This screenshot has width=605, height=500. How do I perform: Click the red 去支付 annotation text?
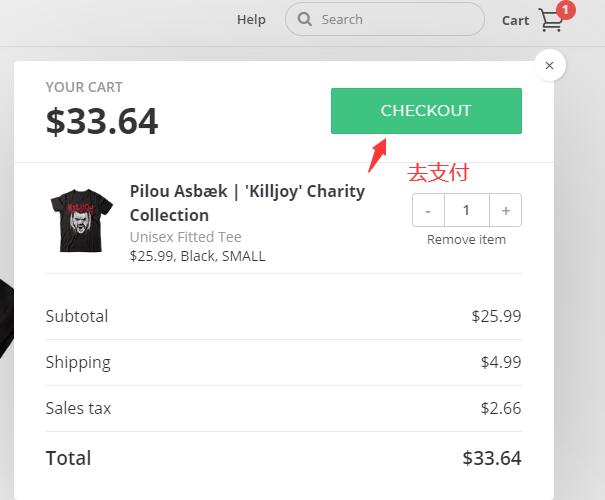point(438,173)
